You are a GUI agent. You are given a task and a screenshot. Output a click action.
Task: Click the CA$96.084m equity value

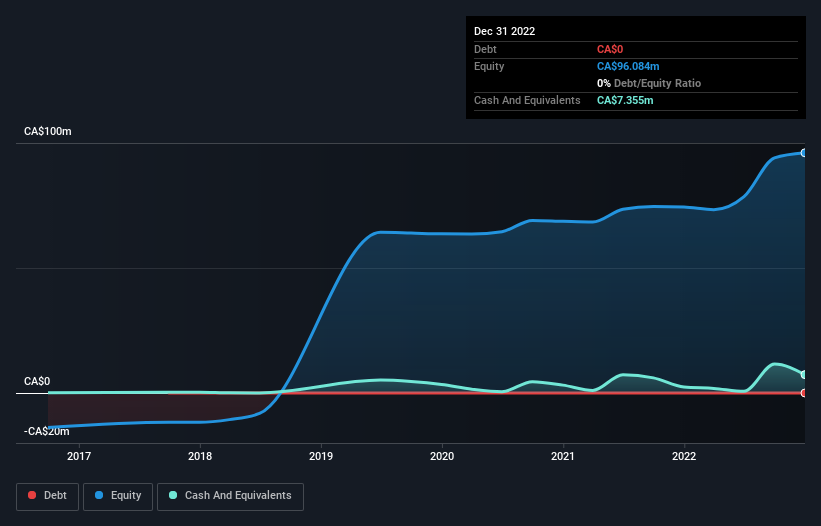(x=628, y=66)
